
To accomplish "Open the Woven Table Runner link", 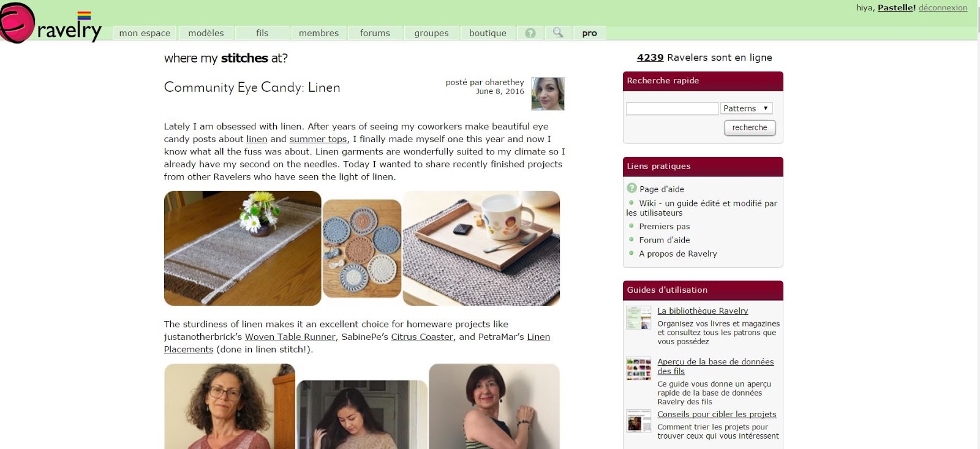I will [x=290, y=337].
